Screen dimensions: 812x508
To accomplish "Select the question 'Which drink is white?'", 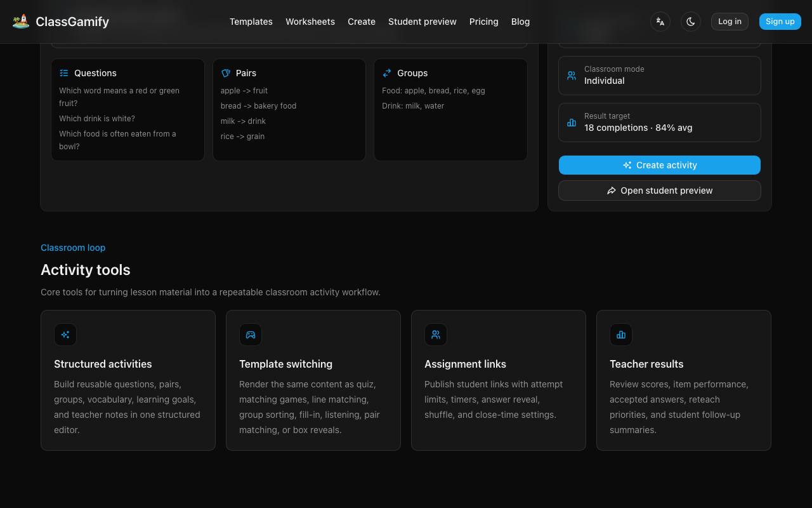I will (x=97, y=119).
